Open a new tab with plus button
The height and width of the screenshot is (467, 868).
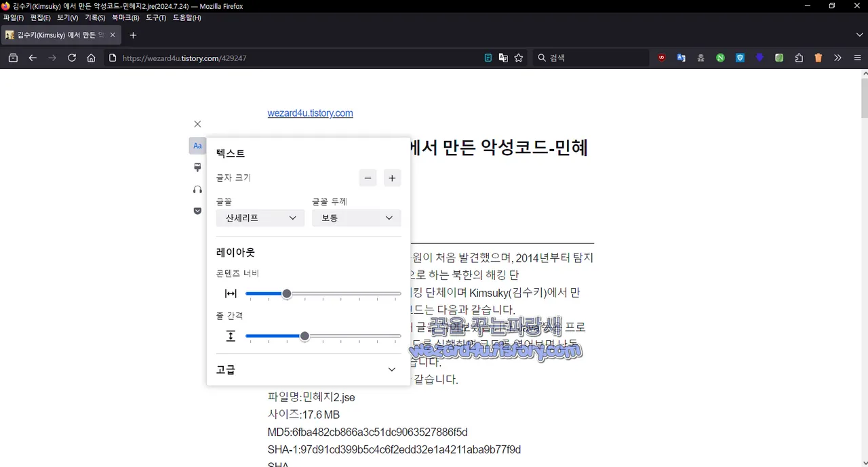coord(133,35)
